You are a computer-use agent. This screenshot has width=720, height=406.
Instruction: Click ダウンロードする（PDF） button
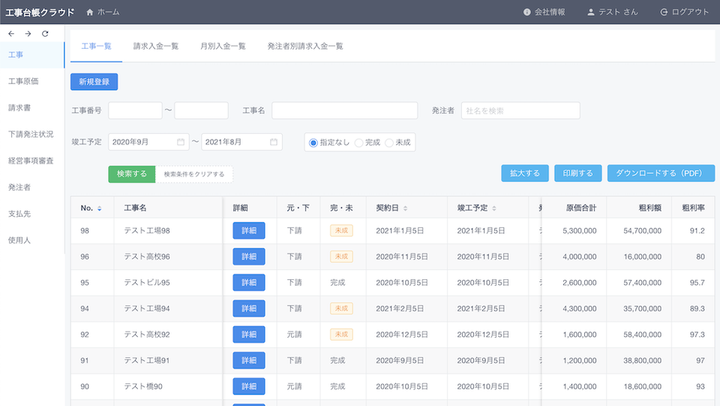tap(661, 173)
